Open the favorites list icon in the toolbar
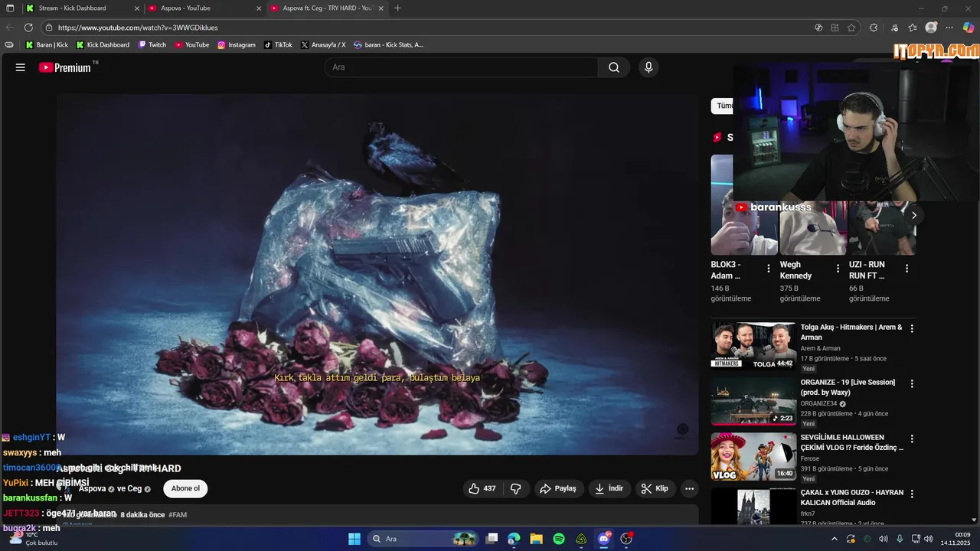Viewport: 980px width, 551px height. coord(913,28)
